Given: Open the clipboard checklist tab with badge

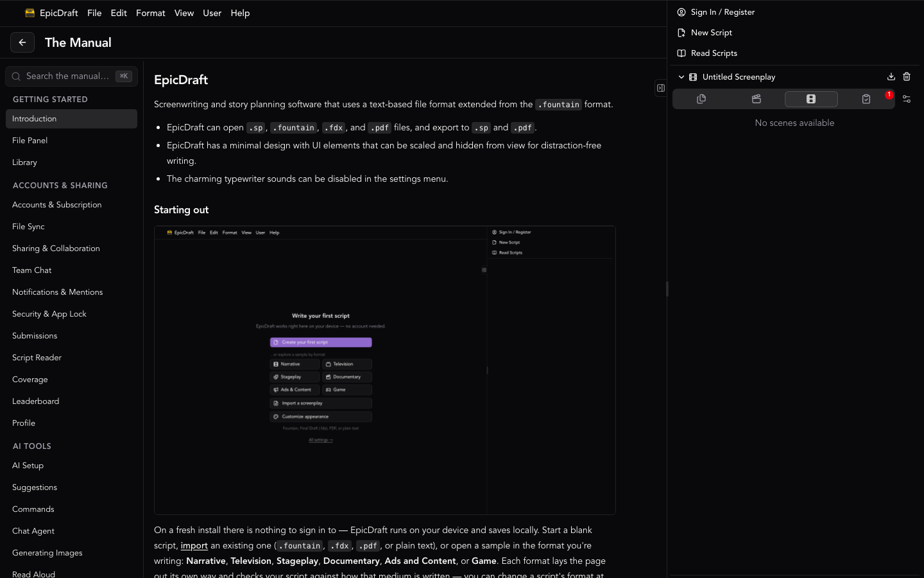Looking at the screenshot, I should tap(866, 99).
